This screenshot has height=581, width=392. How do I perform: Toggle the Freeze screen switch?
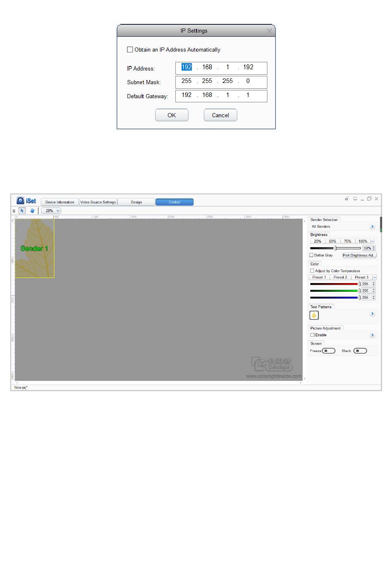pos(328,351)
